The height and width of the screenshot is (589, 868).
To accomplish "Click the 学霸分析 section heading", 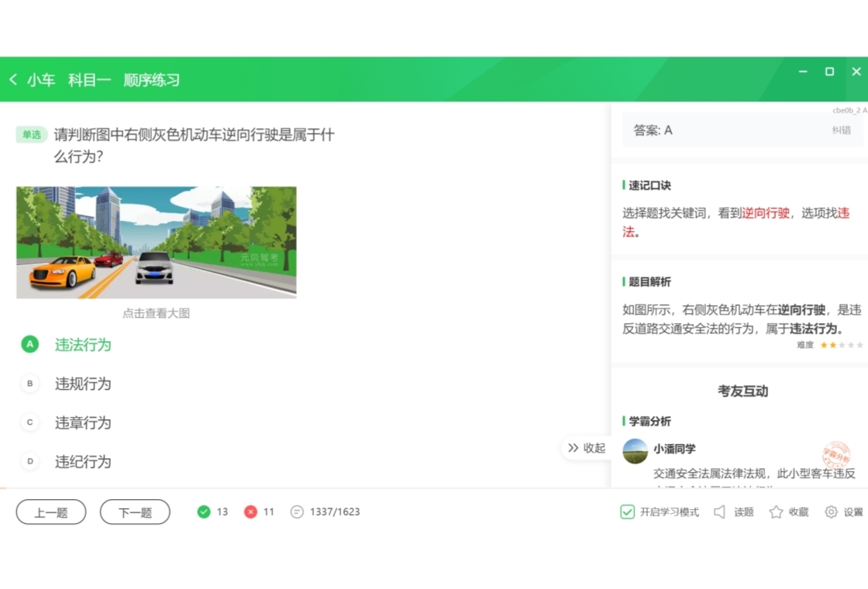I will (x=649, y=422).
